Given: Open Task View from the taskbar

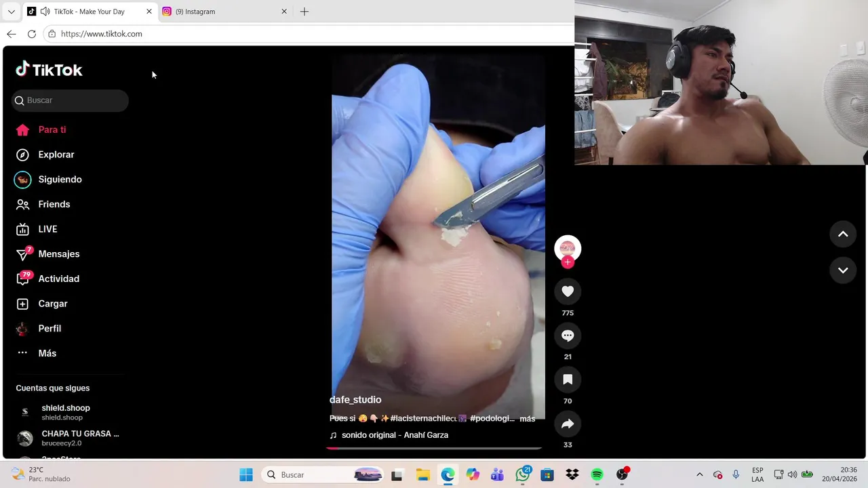Looking at the screenshot, I should point(397,475).
